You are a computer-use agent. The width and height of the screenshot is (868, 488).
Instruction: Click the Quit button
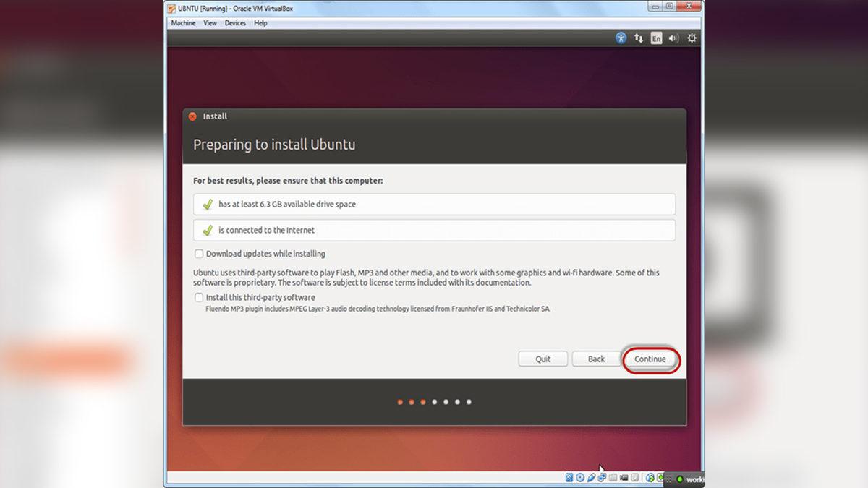click(542, 359)
